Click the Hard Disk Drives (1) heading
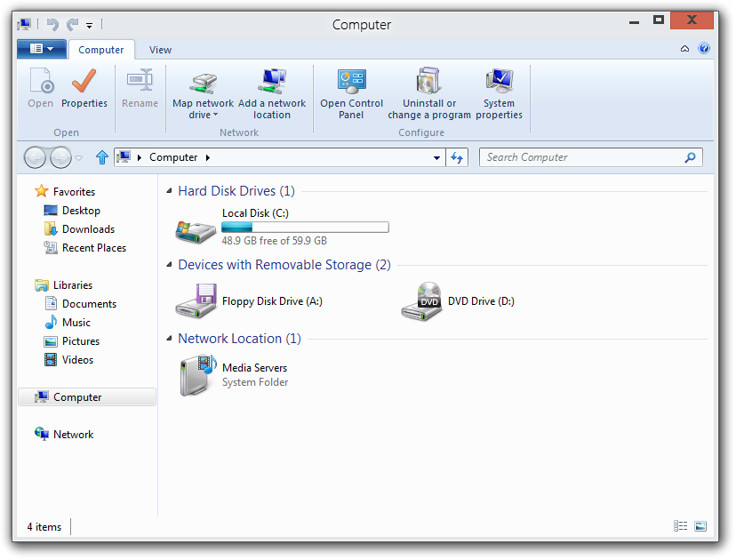The width and height of the screenshot is (736, 560). [236, 190]
